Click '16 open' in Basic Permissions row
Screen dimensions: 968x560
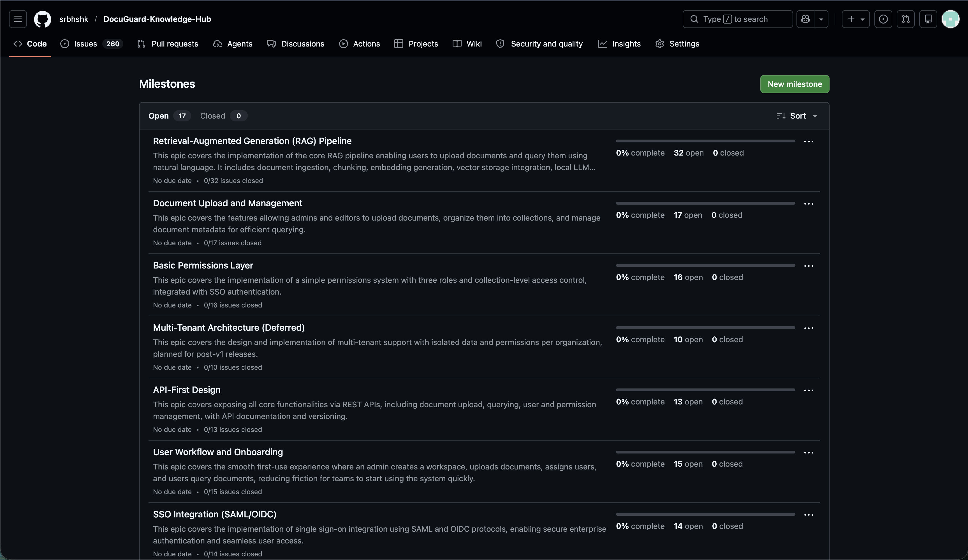(688, 277)
